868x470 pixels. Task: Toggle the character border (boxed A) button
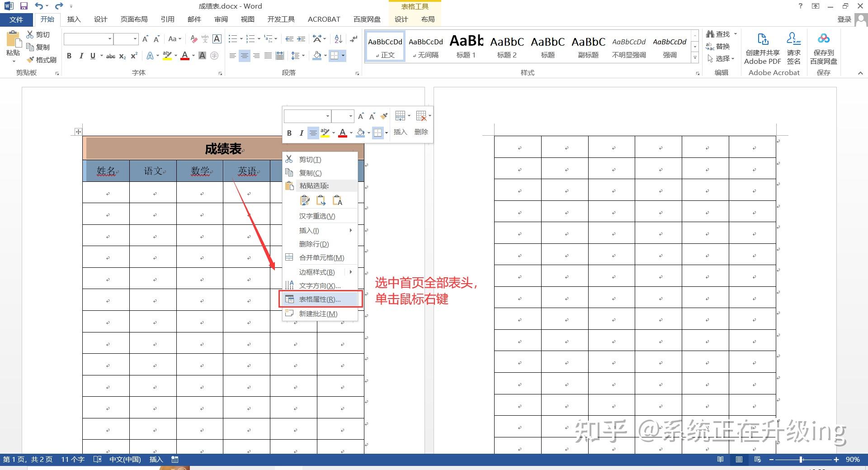pyautogui.click(x=217, y=39)
